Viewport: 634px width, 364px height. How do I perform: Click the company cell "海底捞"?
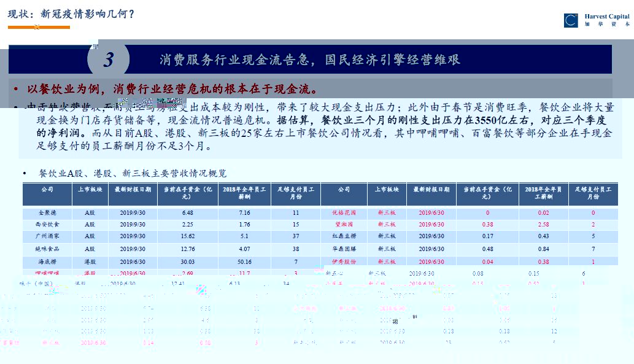(x=47, y=262)
